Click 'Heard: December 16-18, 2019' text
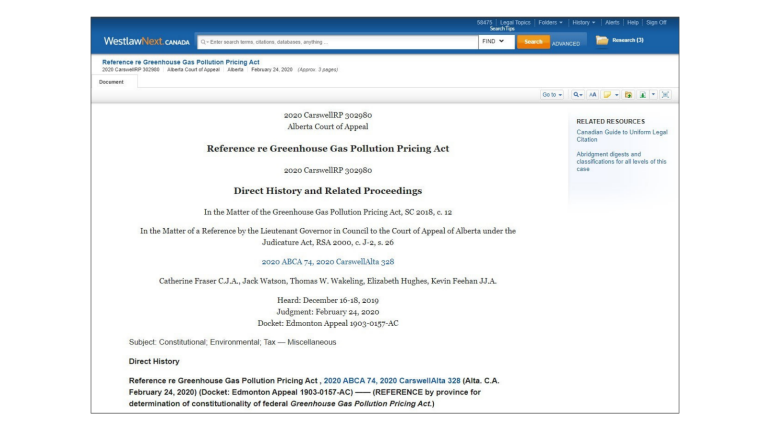Image resolution: width=768 pixels, height=432 pixels. (x=328, y=300)
